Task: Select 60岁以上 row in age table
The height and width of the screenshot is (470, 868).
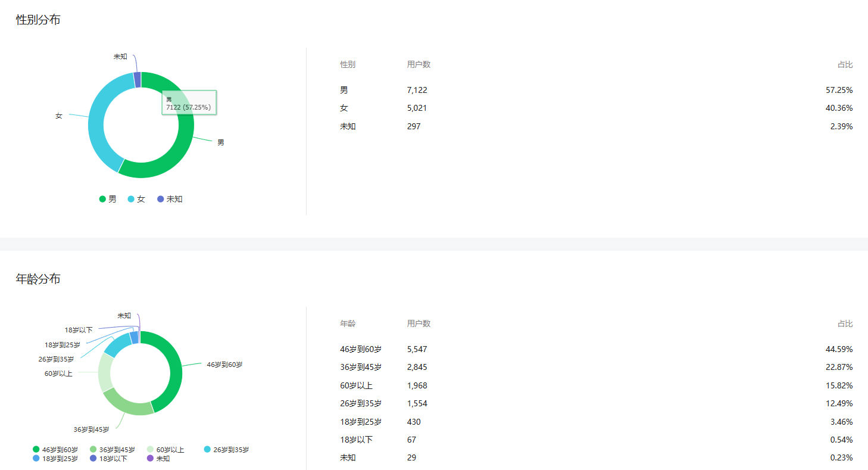Action: tap(357, 385)
